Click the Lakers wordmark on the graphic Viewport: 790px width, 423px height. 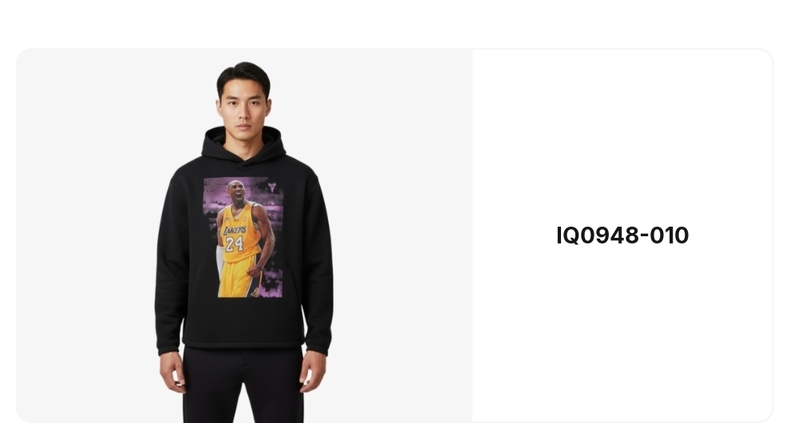click(235, 231)
